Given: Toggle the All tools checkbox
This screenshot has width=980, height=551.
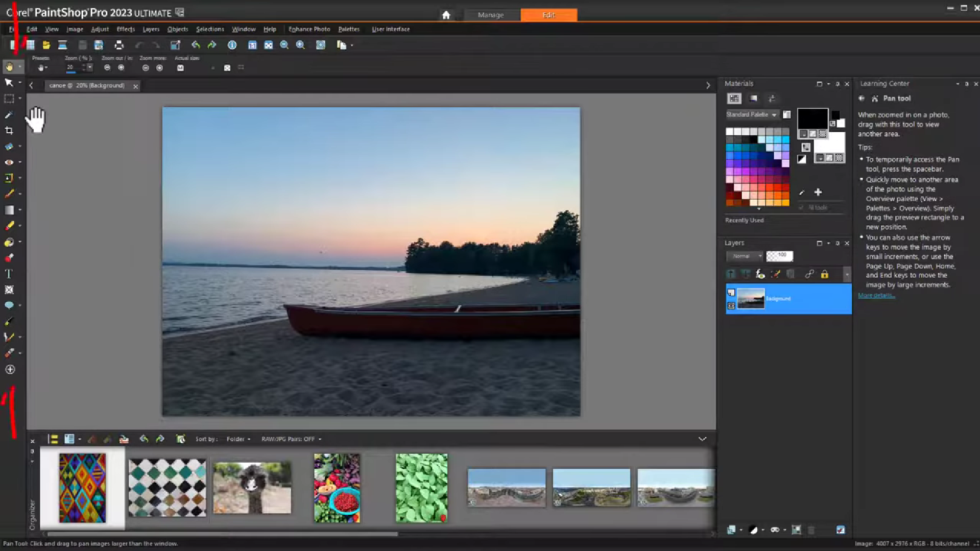Looking at the screenshot, I should click(x=801, y=207).
